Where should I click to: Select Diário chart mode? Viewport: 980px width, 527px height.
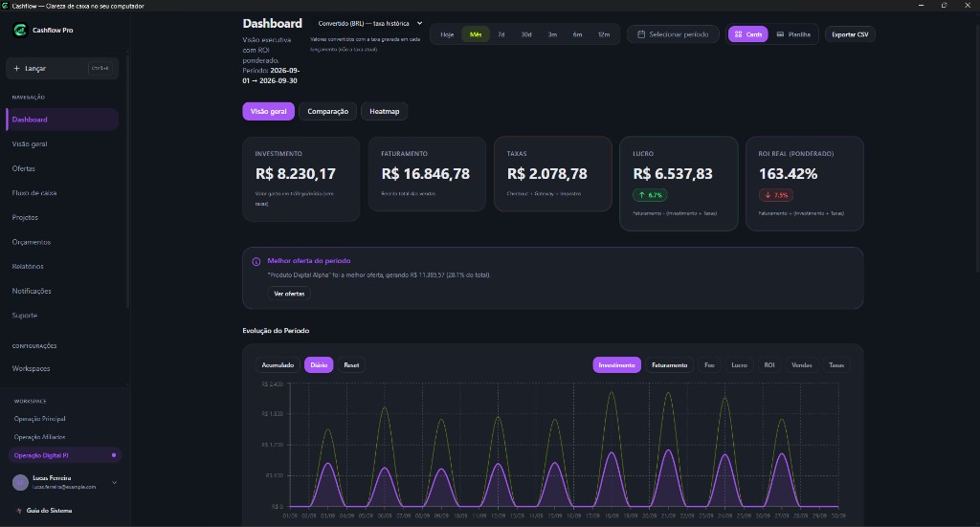[319, 365]
